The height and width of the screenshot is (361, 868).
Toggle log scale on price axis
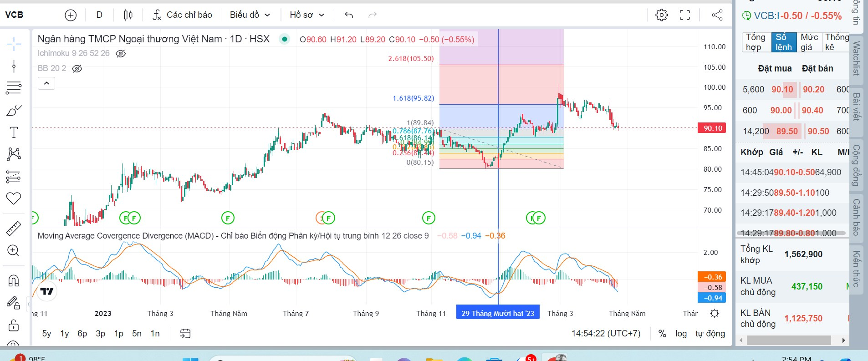[681, 334]
